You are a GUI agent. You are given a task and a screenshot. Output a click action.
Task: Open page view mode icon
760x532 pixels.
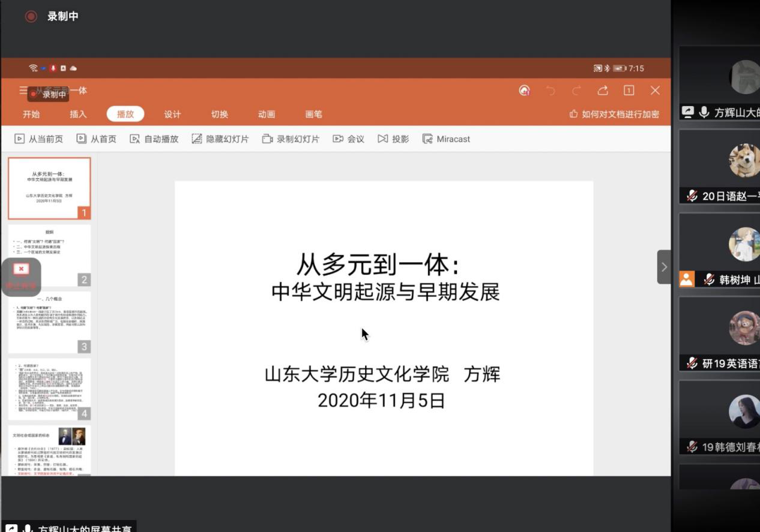(629, 91)
